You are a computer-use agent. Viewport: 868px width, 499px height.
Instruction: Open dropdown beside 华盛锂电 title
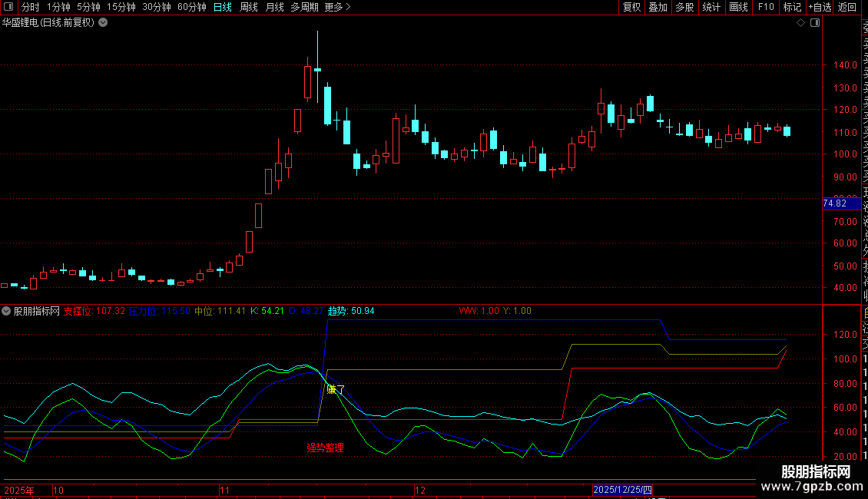(103, 23)
